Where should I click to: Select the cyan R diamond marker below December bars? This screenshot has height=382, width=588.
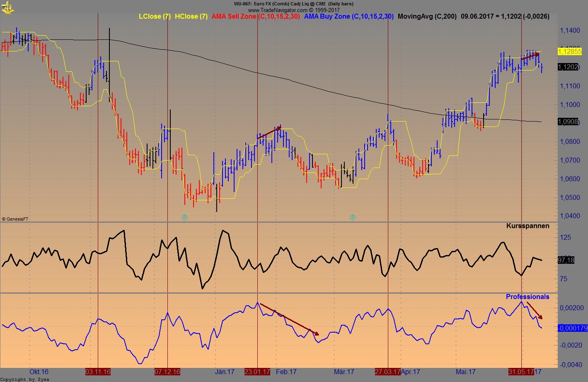184,217
